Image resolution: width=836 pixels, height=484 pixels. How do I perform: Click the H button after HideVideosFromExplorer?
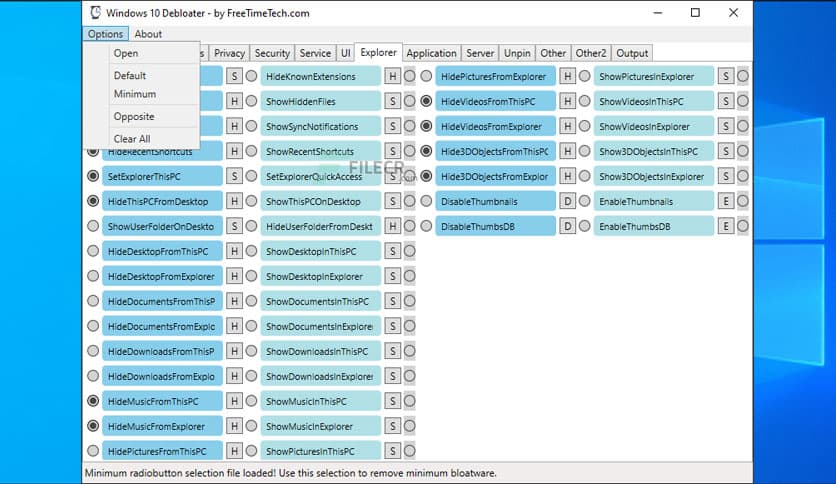567,126
